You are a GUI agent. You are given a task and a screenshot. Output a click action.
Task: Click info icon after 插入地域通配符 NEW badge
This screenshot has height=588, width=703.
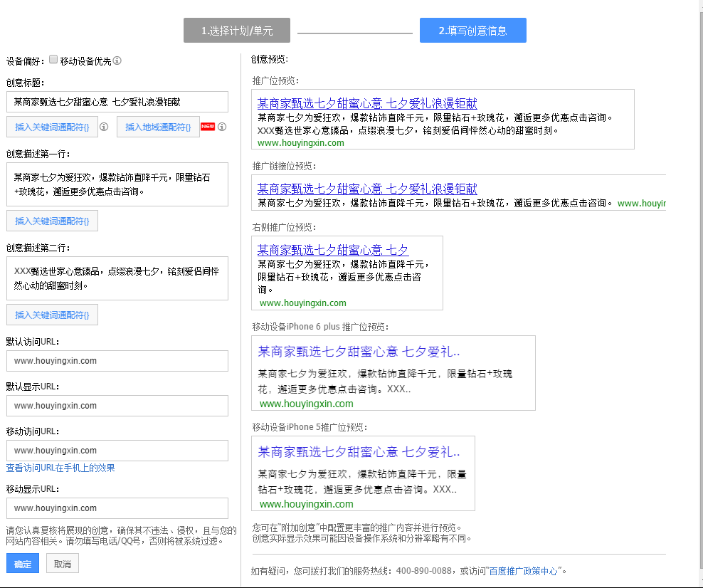pos(222,127)
